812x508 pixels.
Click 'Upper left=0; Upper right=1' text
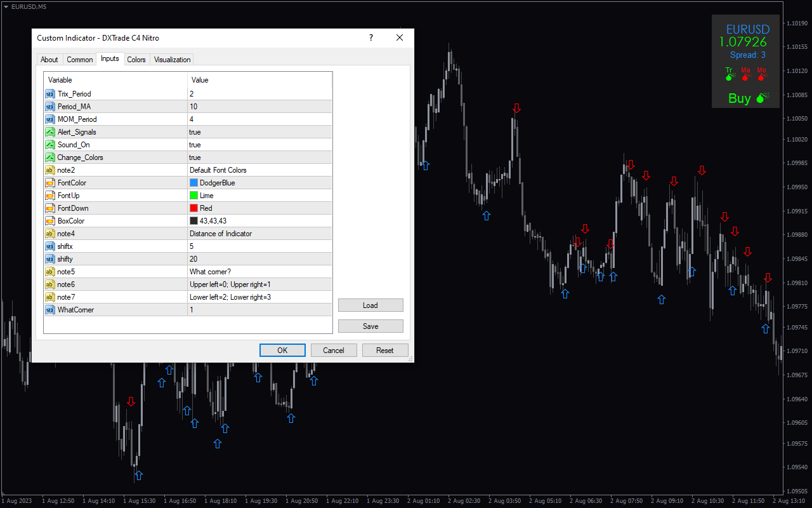click(230, 284)
